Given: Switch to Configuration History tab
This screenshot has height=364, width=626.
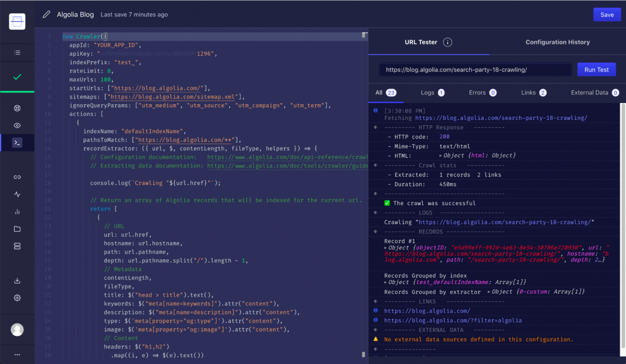Looking at the screenshot, I should coord(558,42).
